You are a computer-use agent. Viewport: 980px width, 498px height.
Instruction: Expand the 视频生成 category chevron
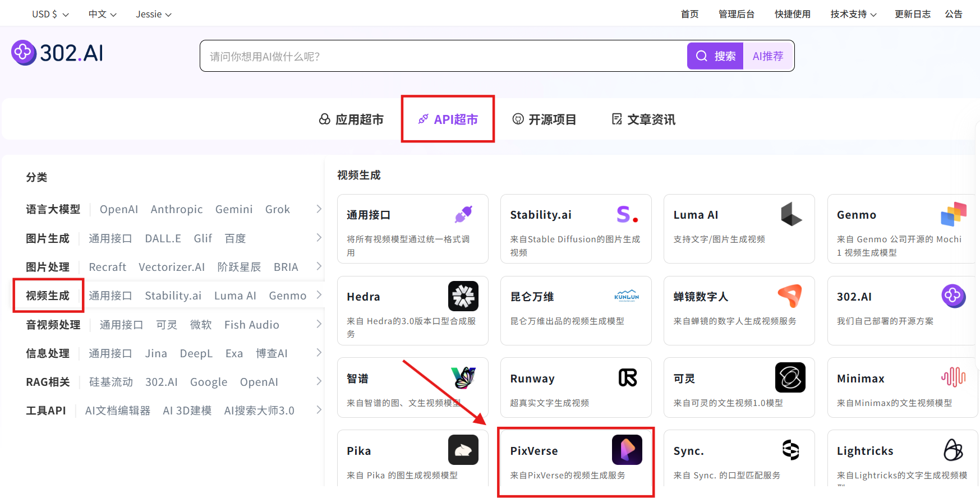319,295
